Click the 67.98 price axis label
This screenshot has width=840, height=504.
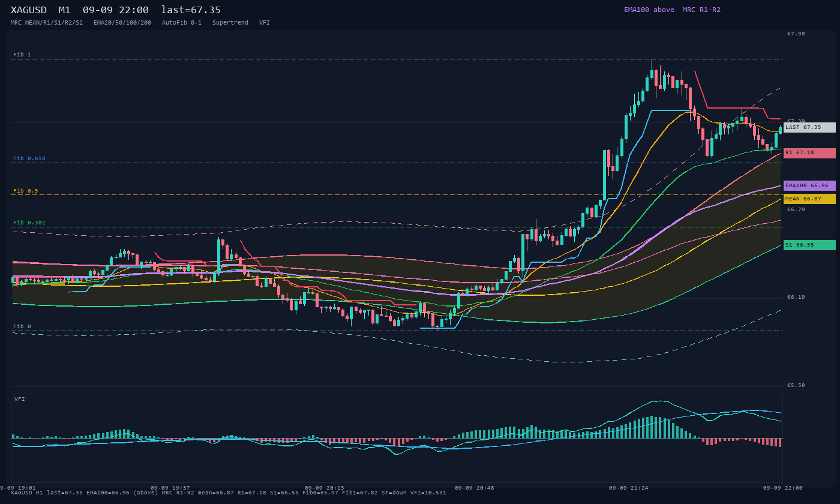796,34
